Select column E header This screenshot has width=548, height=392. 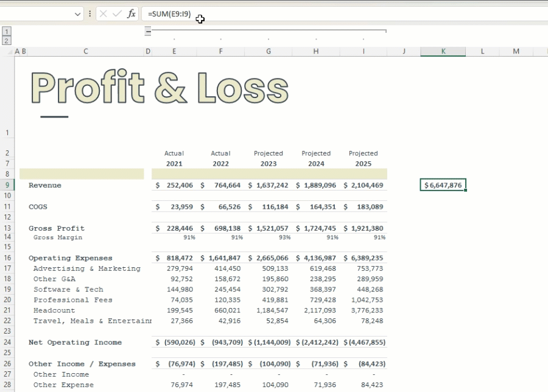pos(174,51)
